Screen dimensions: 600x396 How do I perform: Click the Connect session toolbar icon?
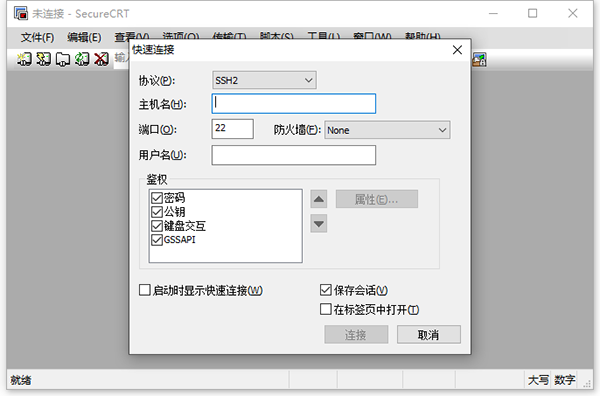(24, 59)
